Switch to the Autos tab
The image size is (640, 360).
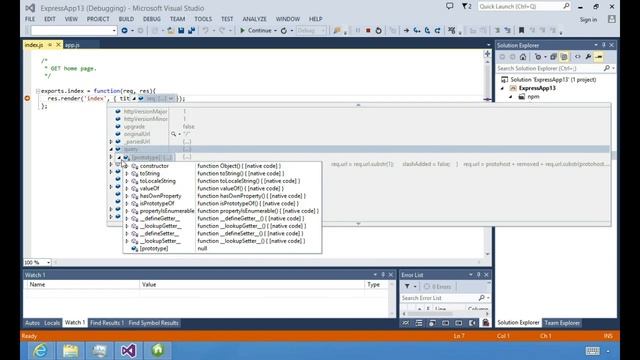(32, 323)
